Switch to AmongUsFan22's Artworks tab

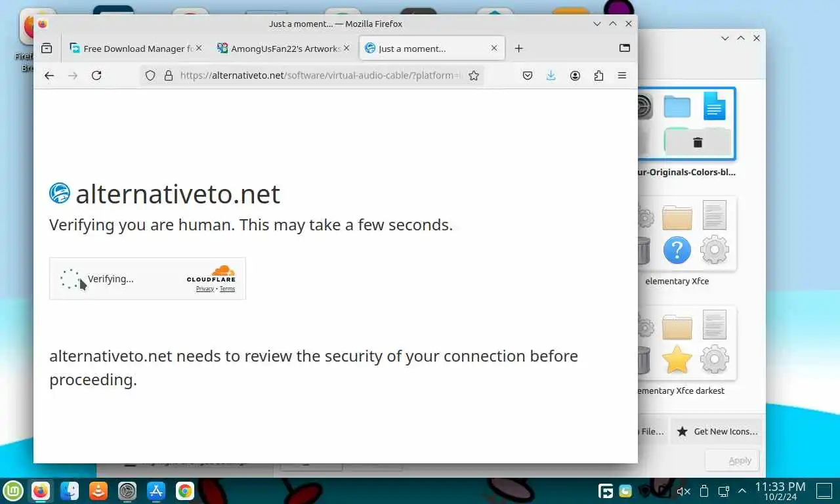(x=283, y=48)
